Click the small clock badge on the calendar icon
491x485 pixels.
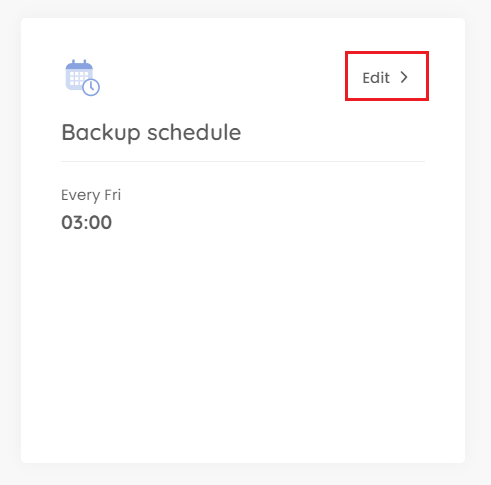(x=91, y=87)
